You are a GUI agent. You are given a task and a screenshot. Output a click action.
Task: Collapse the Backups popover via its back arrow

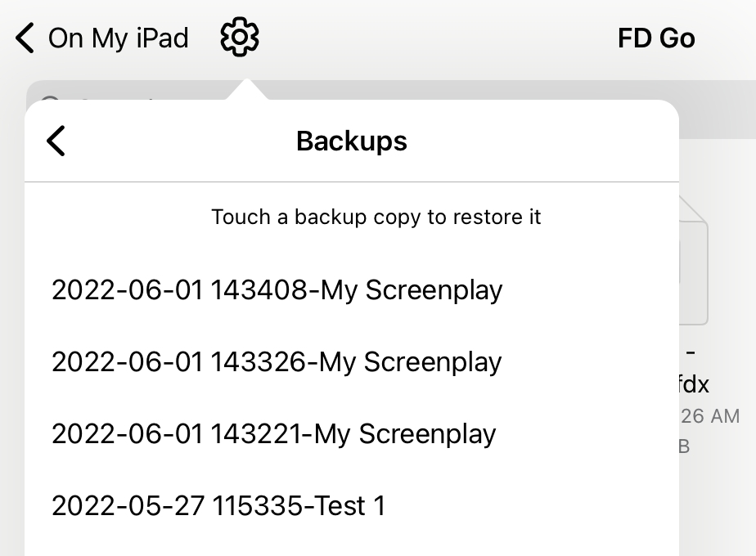(x=56, y=141)
